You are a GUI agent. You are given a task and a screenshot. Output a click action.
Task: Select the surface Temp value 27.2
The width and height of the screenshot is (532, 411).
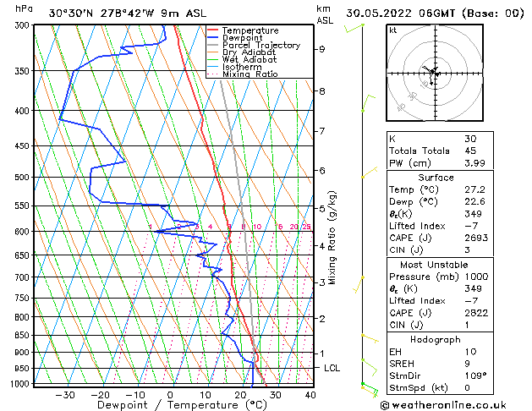474,189
